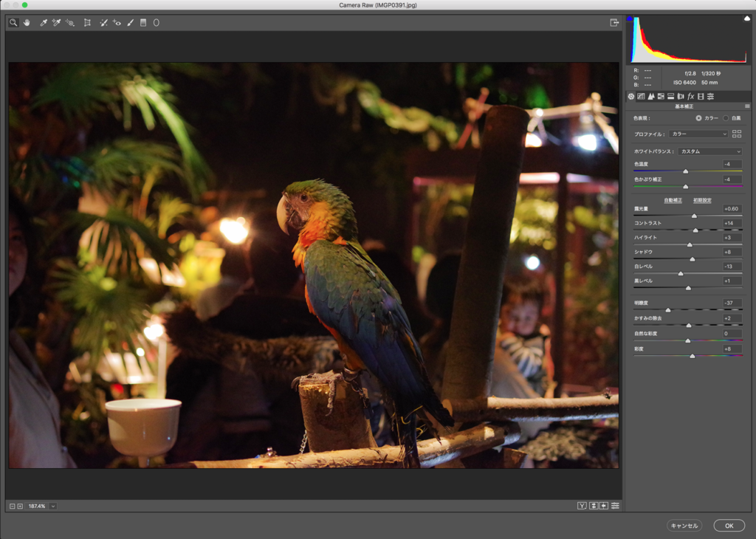756x539 pixels.
Task: Open the プロファイル dropdown
Action: pos(698,134)
